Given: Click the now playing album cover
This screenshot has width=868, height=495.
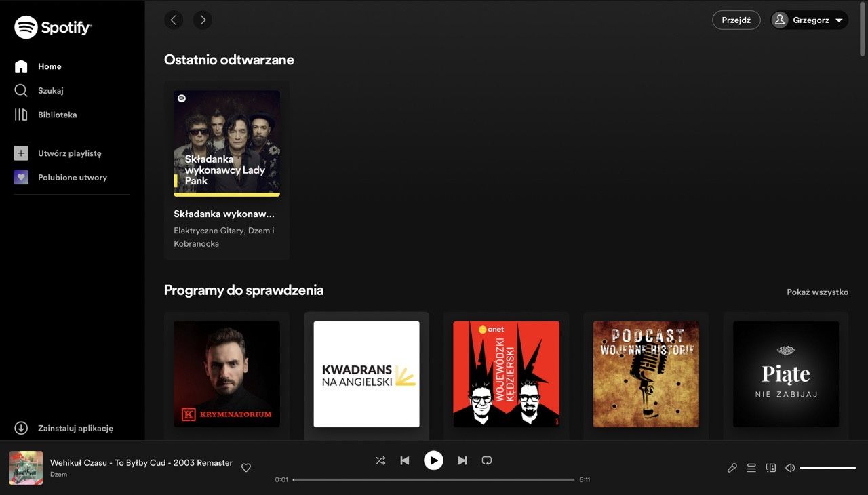Looking at the screenshot, I should click(26, 468).
